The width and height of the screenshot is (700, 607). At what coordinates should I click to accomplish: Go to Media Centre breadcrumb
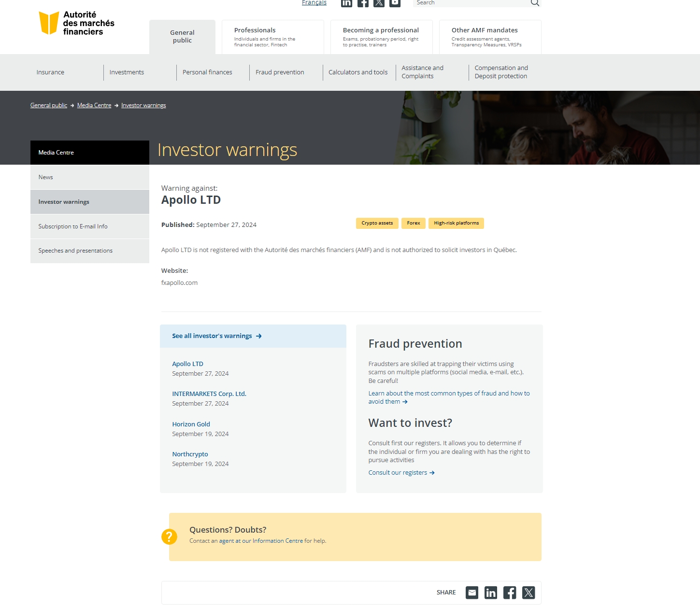tap(94, 105)
